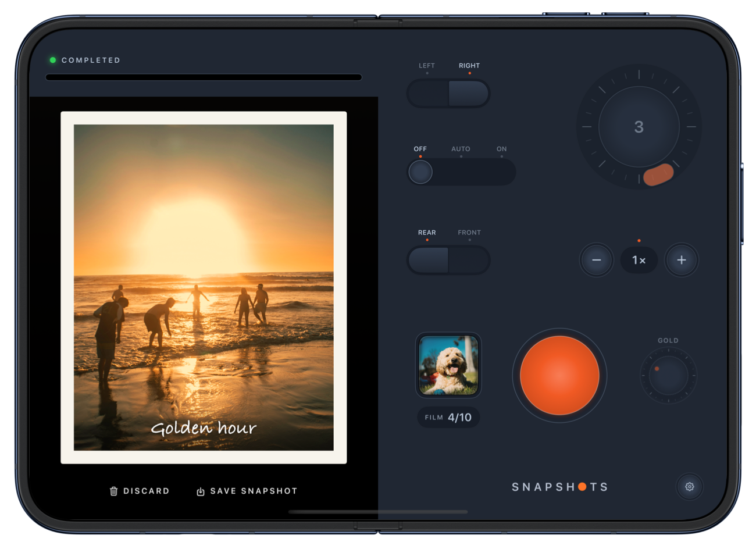Click the orange handle on timer dial
The height and width of the screenshot is (549, 756).
[659, 174]
